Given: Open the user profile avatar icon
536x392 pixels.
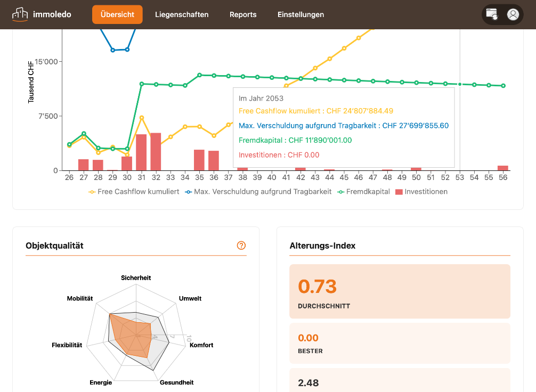Looking at the screenshot, I should pos(513,14).
